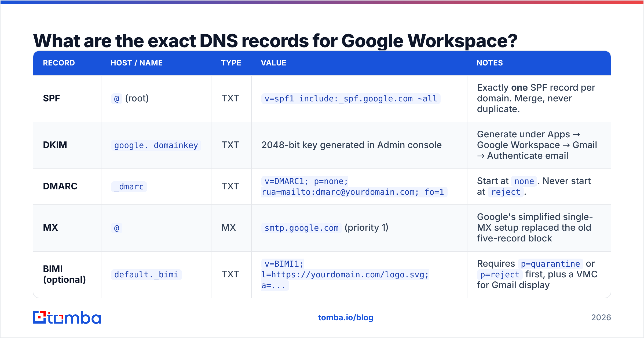The height and width of the screenshot is (338, 644).
Task: Click the 'none' code in DMARC note
Action: coord(524,181)
